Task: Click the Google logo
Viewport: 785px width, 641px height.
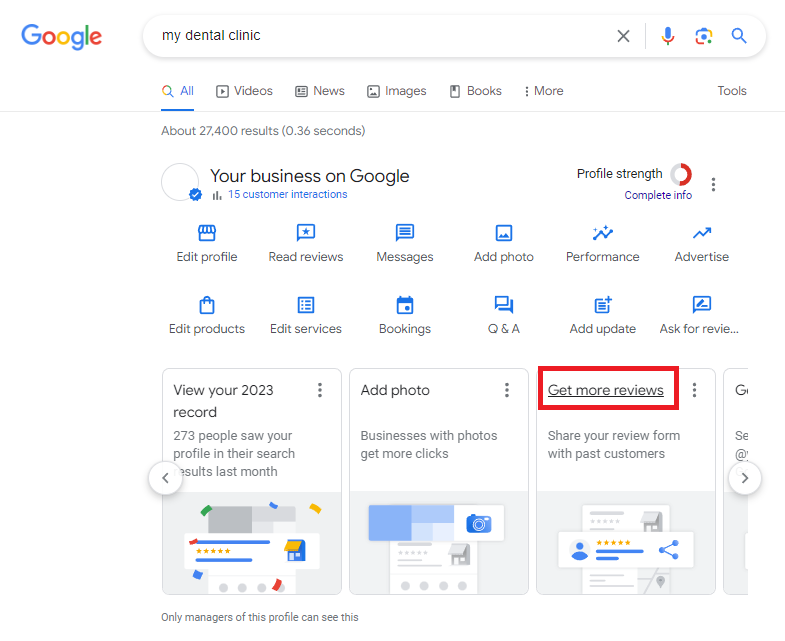Action: click(x=62, y=37)
